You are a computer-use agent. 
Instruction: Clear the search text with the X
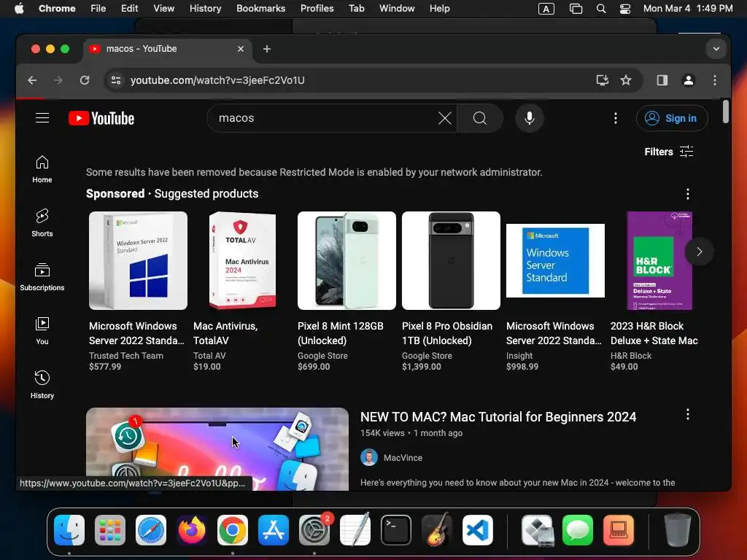444,118
